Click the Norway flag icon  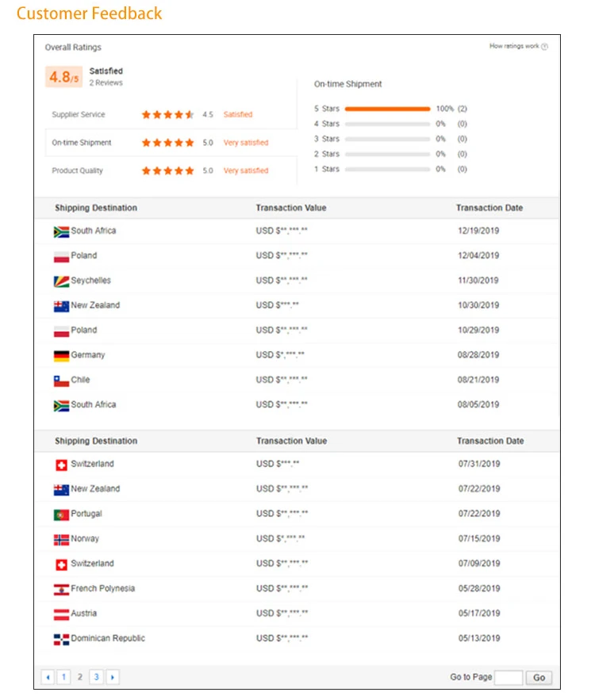61,540
